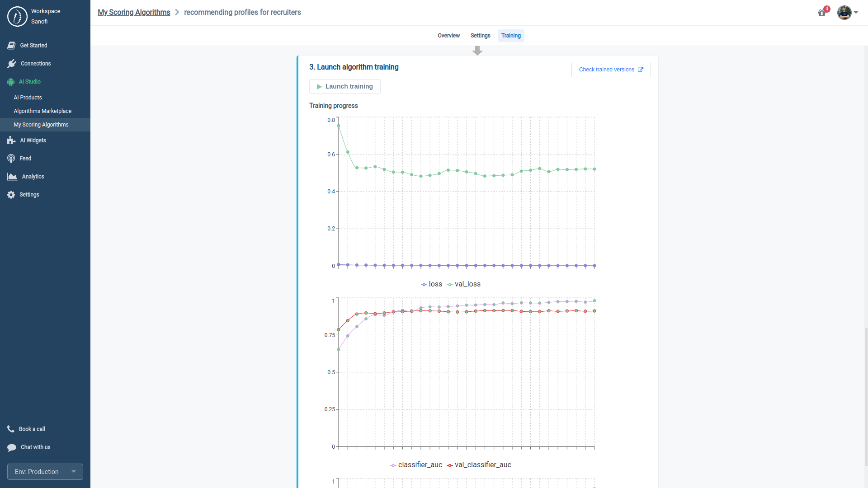Open Connections via the plug icon
Image resolution: width=868 pixels, height=488 pixels.
point(12,63)
